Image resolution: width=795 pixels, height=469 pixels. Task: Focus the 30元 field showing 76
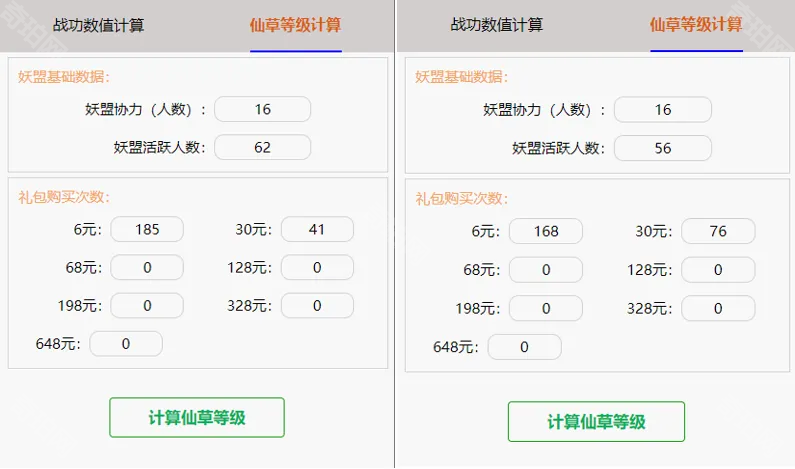pyautogui.click(x=718, y=231)
